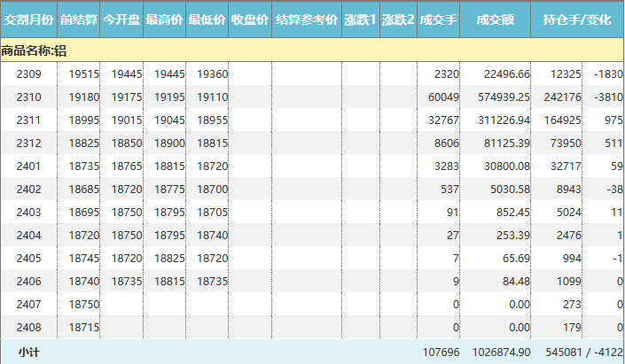
Task: Select the 前结算 column header
Action: tap(79, 19)
